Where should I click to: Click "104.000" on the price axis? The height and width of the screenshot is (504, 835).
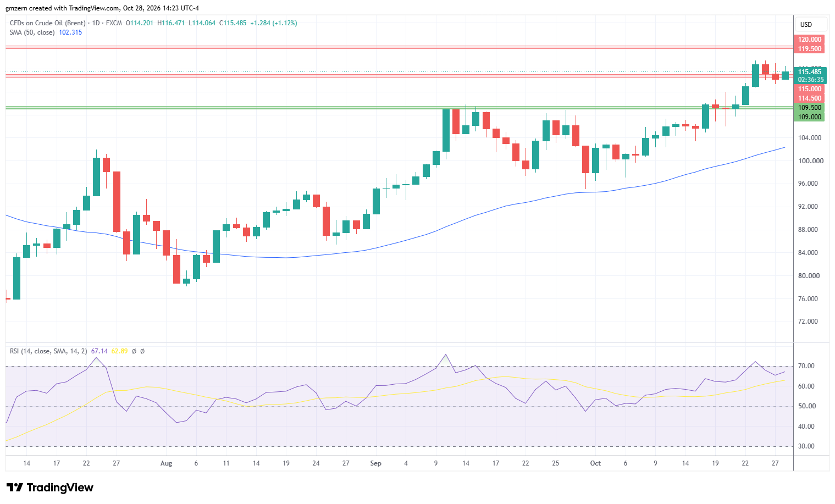pyautogui.click(x=811, y=138)
